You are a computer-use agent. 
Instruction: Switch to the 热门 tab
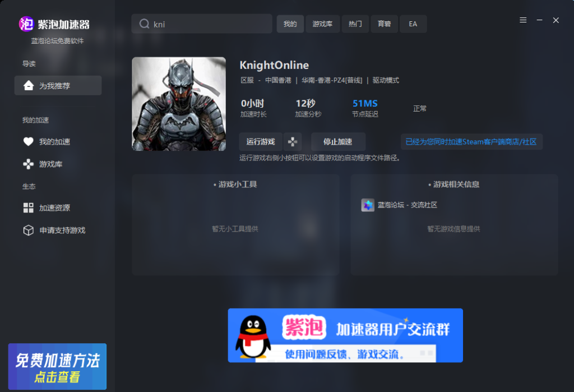tap(355, 24)
